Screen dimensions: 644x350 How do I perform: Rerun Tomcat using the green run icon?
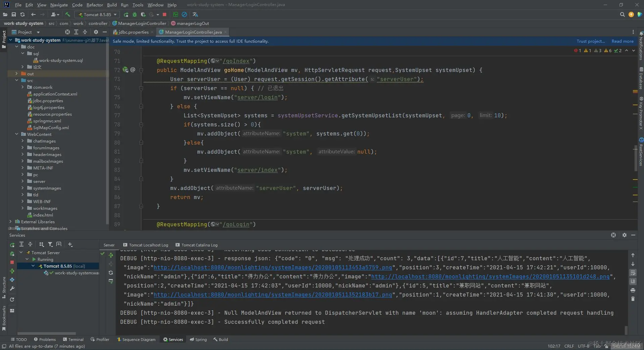[x=126, y=14]
